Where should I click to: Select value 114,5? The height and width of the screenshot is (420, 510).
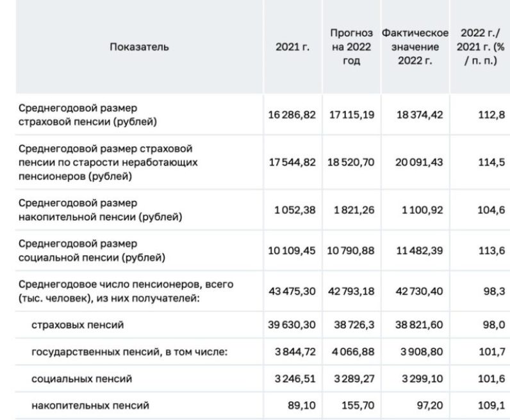[491, 162]
